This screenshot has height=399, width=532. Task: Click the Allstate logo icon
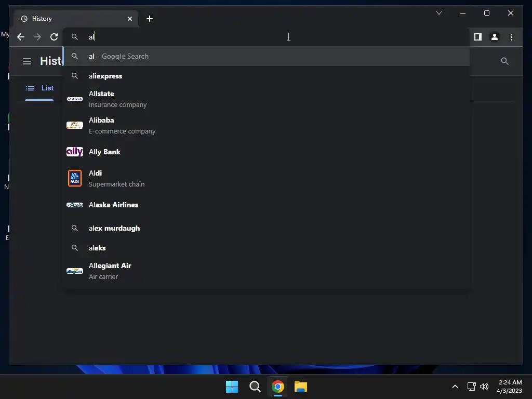coord(75,99)
